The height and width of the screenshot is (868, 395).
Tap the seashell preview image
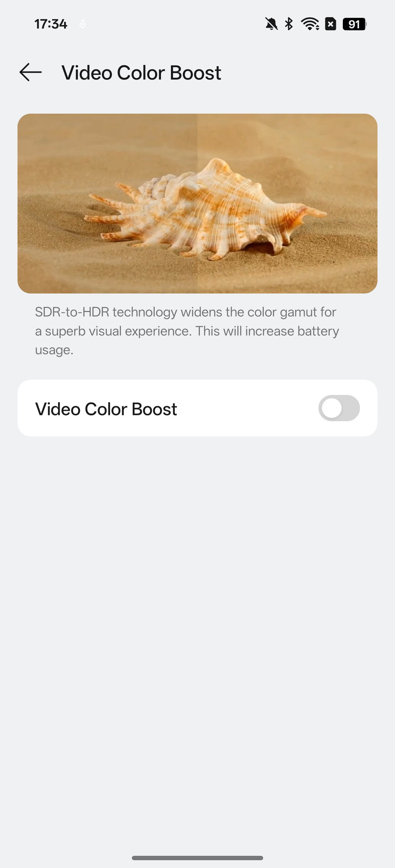pyautogui.click(x=197, y=204)
